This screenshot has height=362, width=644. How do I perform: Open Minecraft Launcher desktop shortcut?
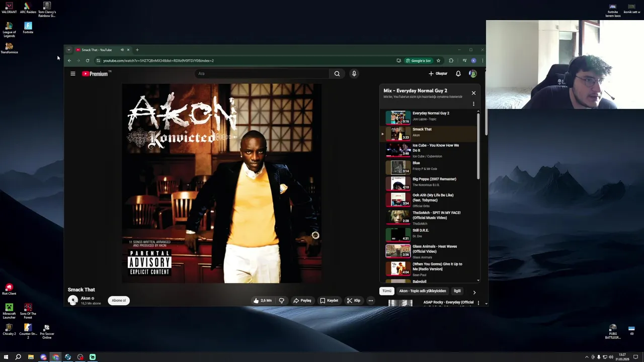click(x=9, y=311)
